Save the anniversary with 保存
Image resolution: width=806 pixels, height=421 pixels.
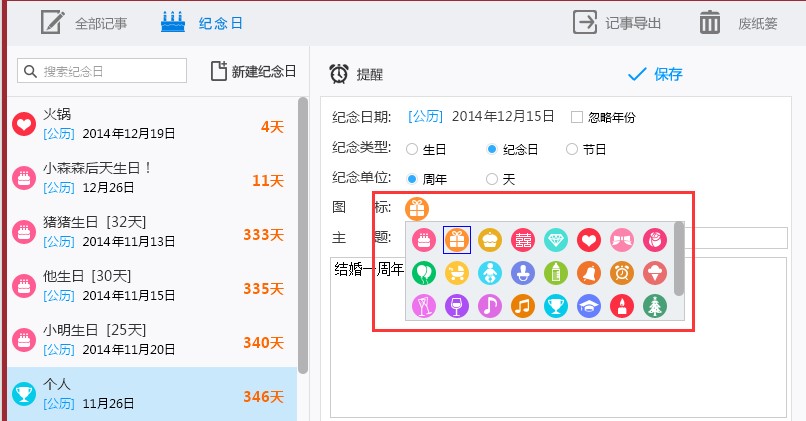[x=655, y=74]
